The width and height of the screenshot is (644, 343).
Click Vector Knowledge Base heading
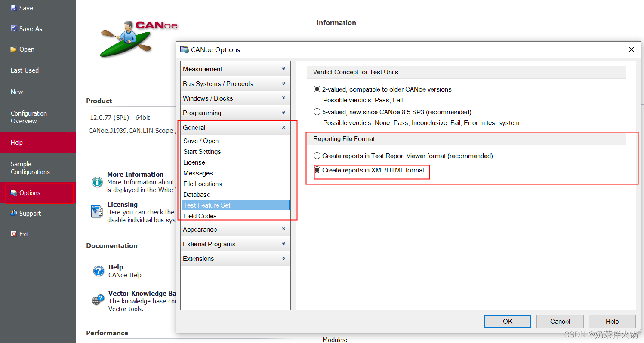pos(142,294)
